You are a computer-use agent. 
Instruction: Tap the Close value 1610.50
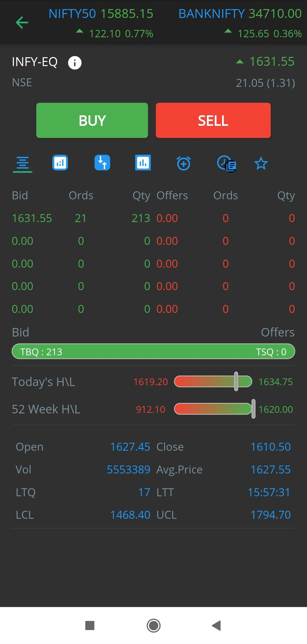(x=271, y=447)
